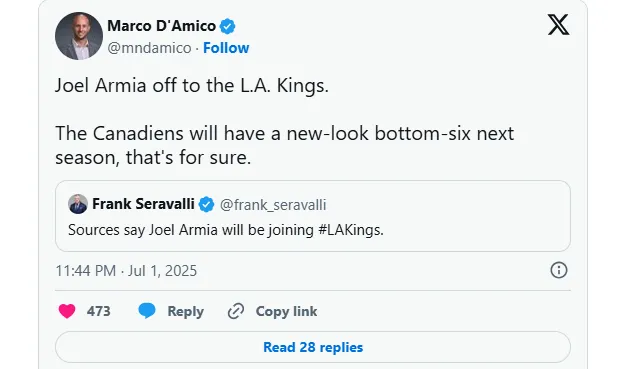The width and height of the screenshot is (624, 369).
Task: Click the Copy link label
Action: coord(287,311)
